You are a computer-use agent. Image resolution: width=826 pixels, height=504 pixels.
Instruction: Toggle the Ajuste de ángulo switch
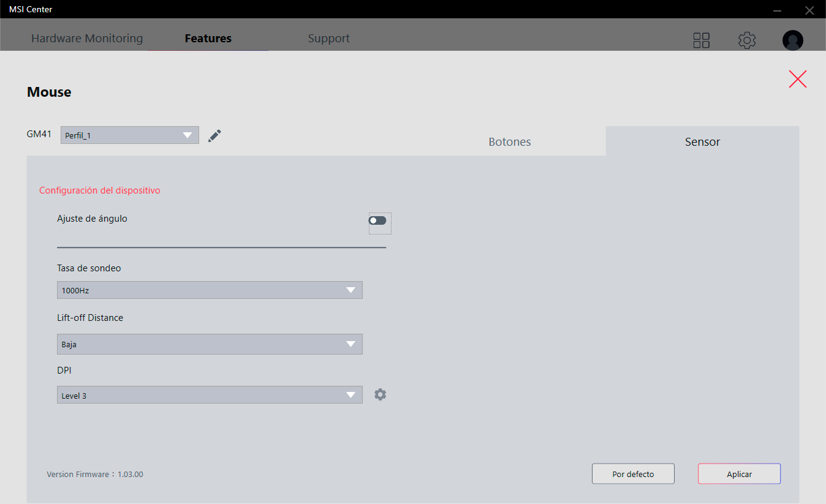click(x=377, y=220)
